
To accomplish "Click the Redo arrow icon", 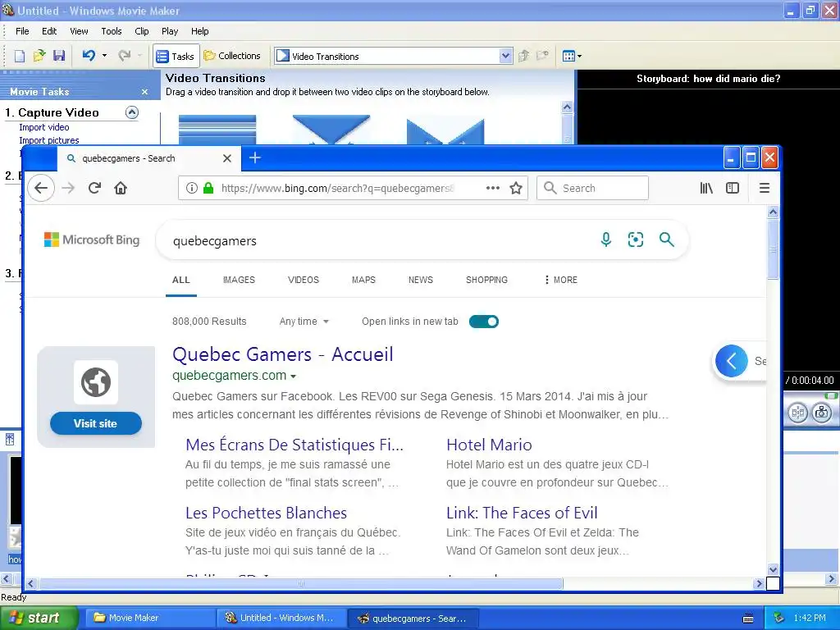I will click(x=125, y=55).
